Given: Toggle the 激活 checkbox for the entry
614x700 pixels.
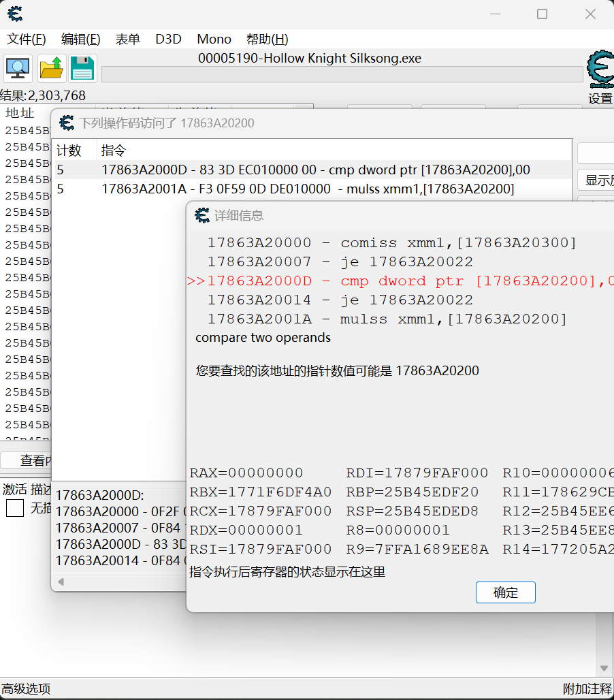Looking at the screenshot, I should tap(15, 508).
